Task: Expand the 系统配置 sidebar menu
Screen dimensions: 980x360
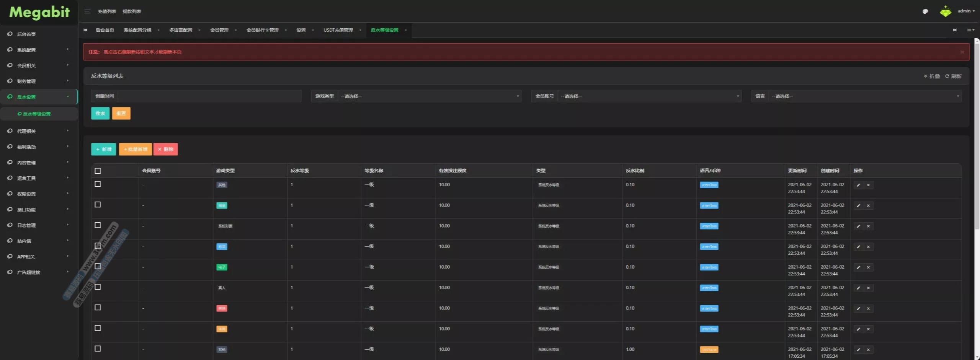Action: 38,50
